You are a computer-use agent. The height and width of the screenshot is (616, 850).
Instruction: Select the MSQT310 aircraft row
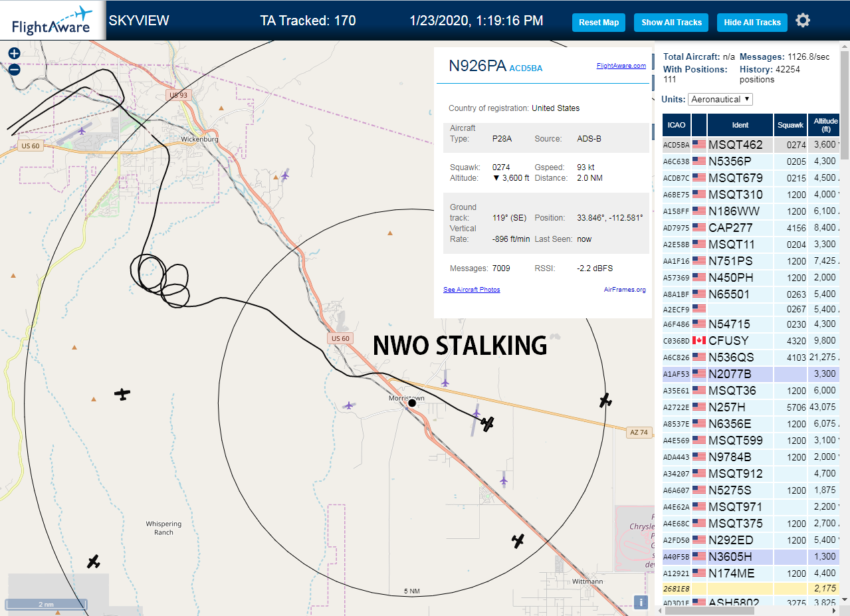[x=752, y=194]
